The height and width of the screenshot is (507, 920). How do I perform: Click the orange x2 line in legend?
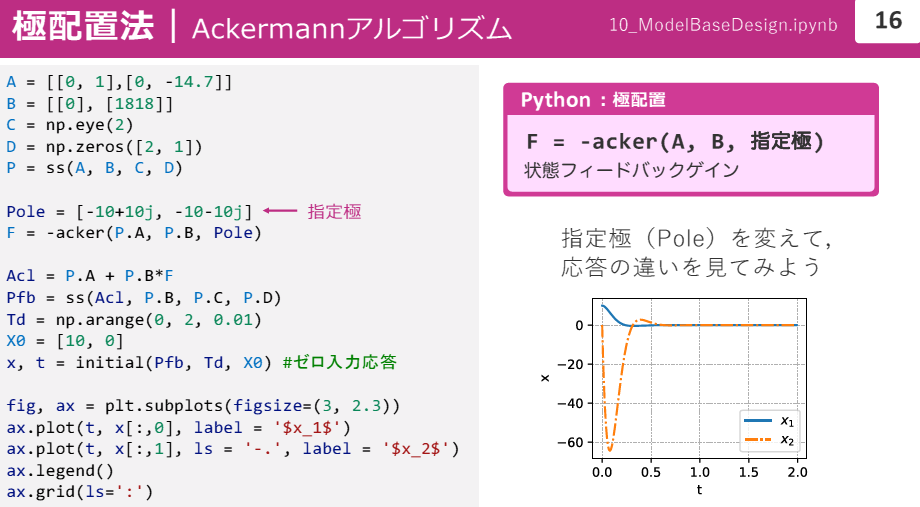(x=757, y=440)
